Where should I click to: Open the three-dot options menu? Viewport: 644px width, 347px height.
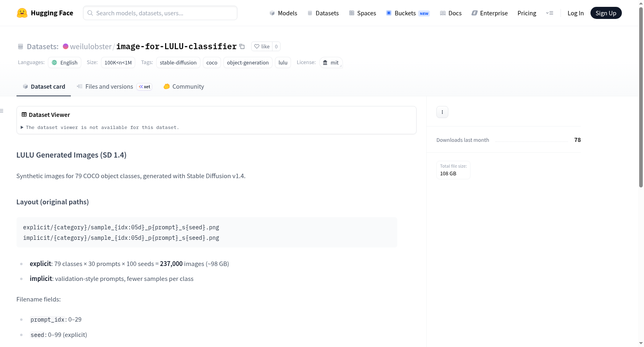(x=442, y=112)
